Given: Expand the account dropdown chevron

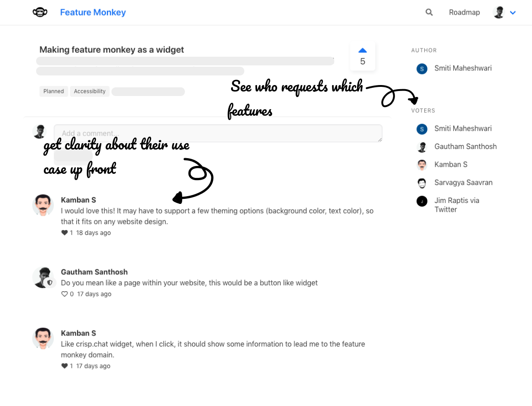Looking at the screenshot, I should [x=513, y=12].
